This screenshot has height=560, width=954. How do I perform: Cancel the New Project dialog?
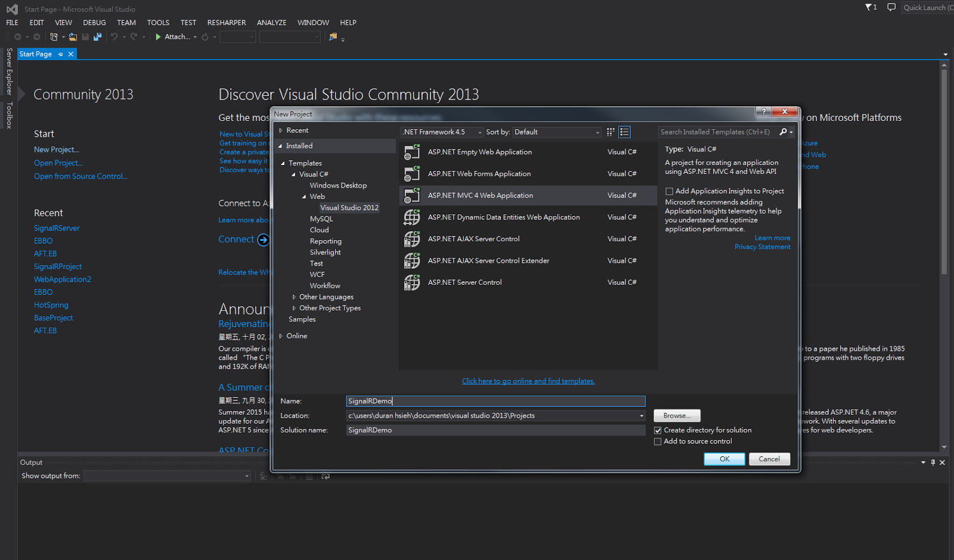(x=769, y=459)
